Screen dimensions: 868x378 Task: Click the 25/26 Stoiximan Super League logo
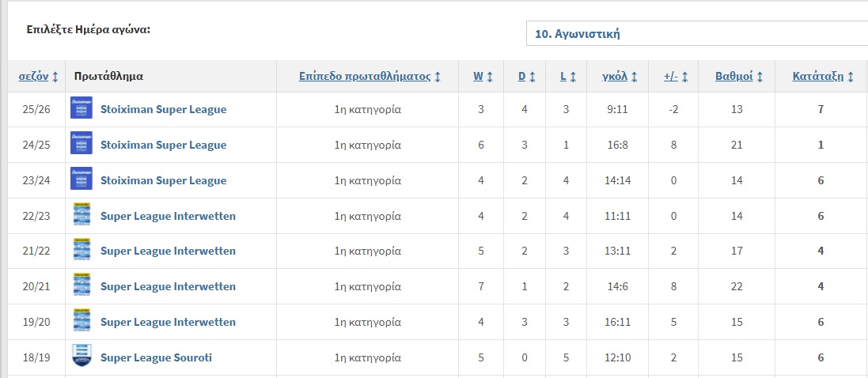pos(81,109)
